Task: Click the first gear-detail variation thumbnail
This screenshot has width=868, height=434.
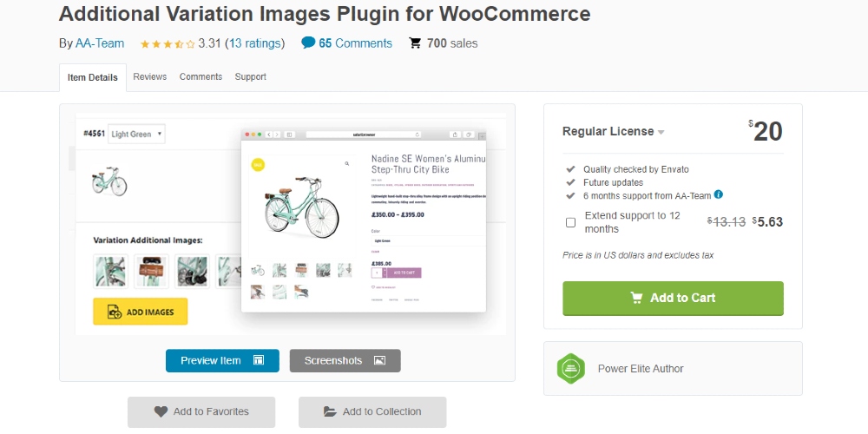Action: tap(111, 271)
